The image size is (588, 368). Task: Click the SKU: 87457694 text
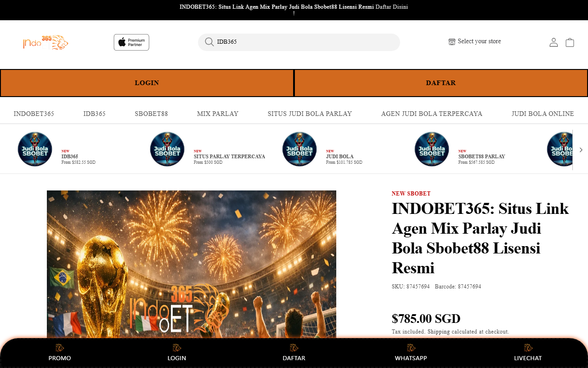coord(411,287)
